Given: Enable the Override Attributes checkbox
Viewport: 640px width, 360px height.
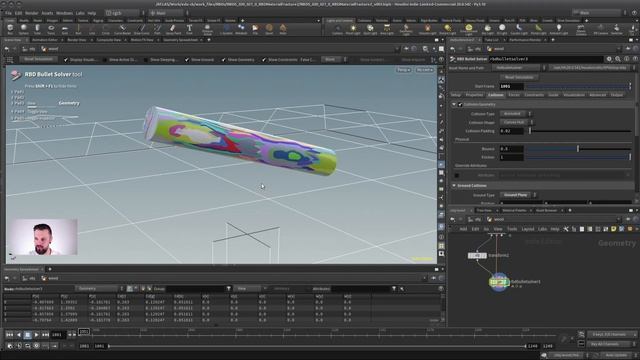Looking at the screenshot, I should [x=457, y=176].
